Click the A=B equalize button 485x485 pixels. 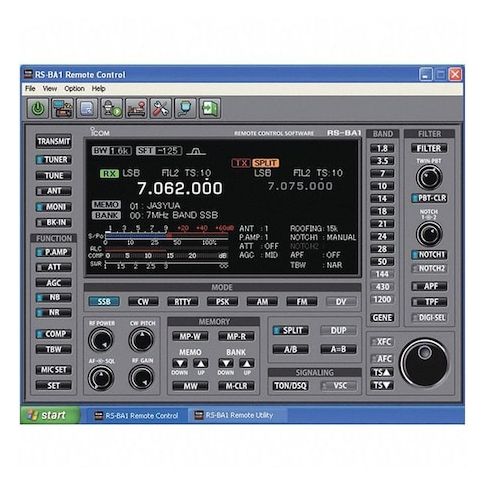point(338,349)
